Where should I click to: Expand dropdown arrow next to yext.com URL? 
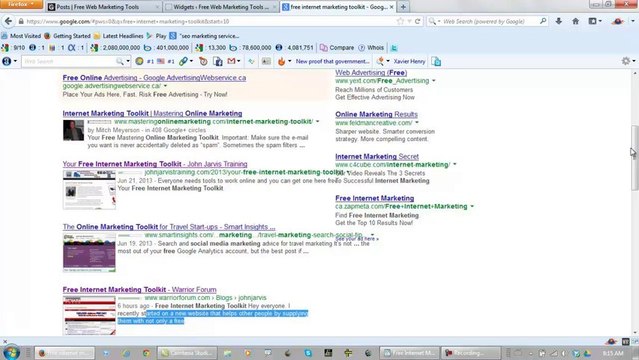coord(434,81)
